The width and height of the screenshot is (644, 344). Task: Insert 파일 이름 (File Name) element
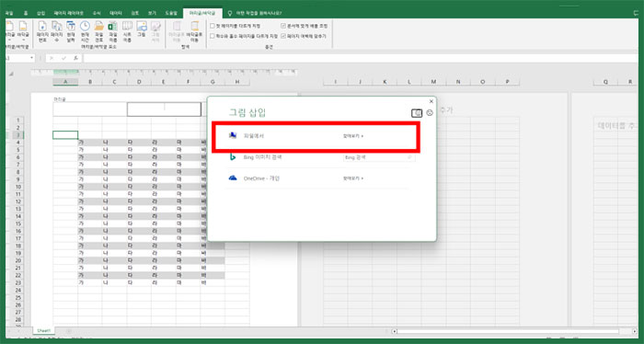pos(112,31)
